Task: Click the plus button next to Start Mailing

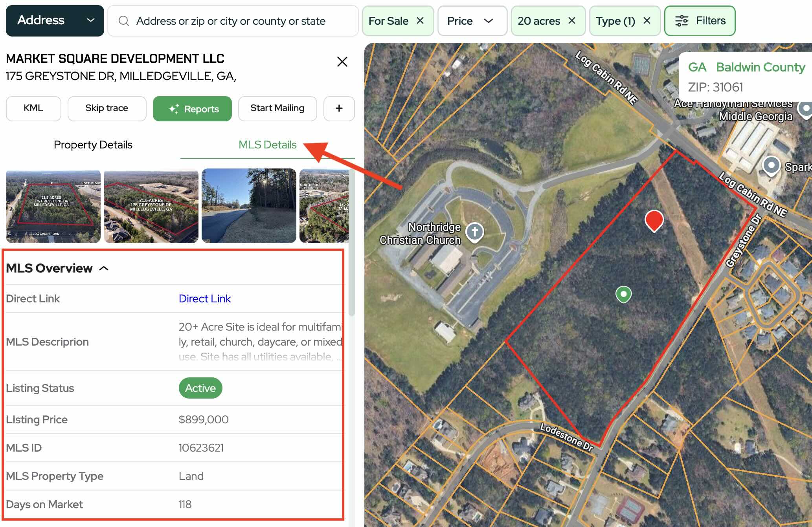Action: [x=339, y=108]
